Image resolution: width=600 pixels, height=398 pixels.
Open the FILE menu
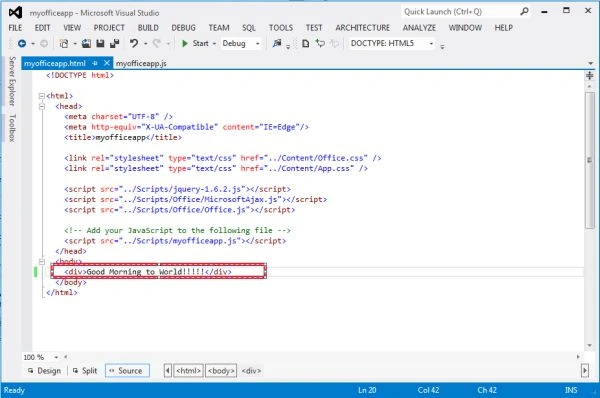point(15,28)
